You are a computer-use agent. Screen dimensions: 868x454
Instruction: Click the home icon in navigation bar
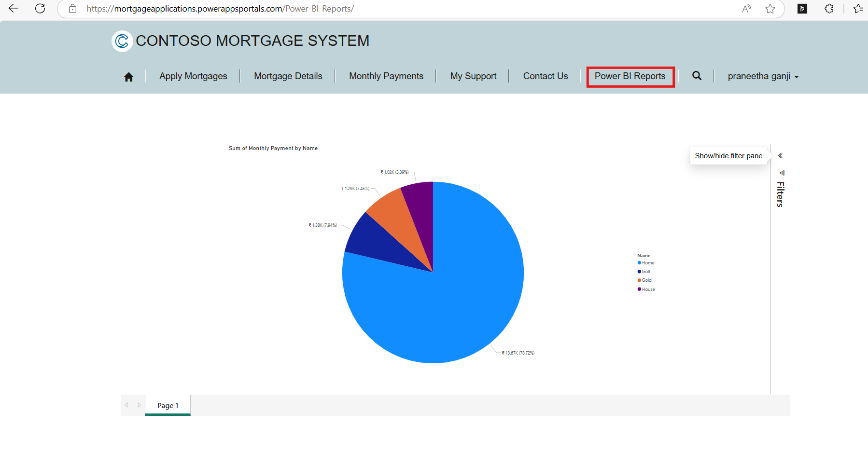coord(128,77)
